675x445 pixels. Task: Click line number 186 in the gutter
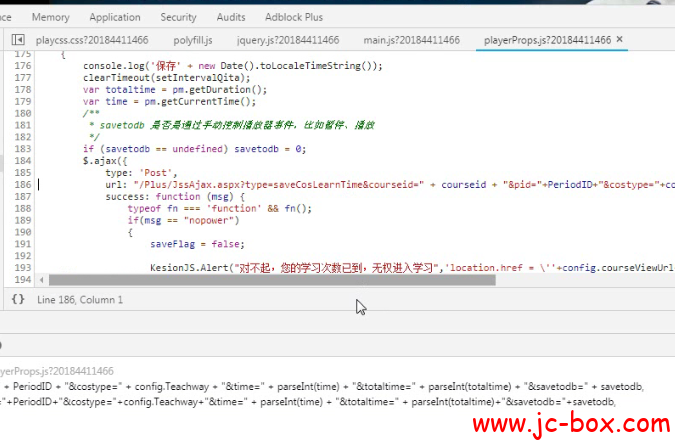[x=22, y=184]
